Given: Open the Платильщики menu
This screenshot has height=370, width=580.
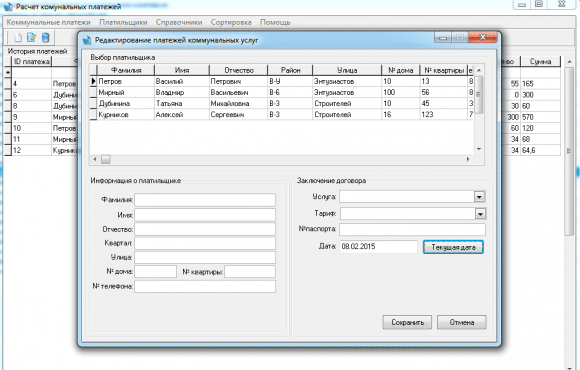Looking at the screenshot, I should (x=123, y=22).
